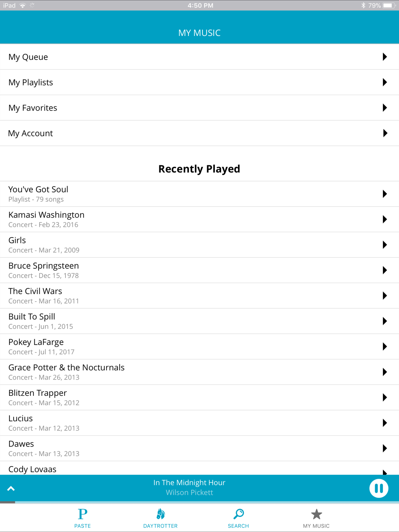
Task: Open My Queue arrow
Action: [x=385, y=57]
